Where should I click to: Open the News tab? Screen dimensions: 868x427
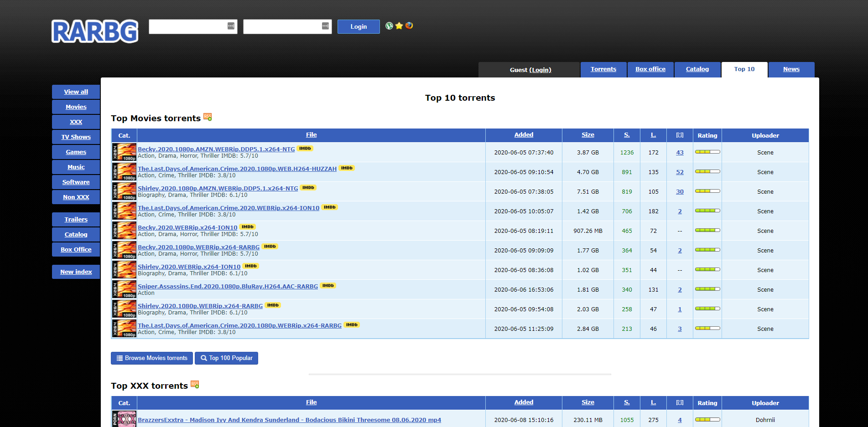[791, 69]
